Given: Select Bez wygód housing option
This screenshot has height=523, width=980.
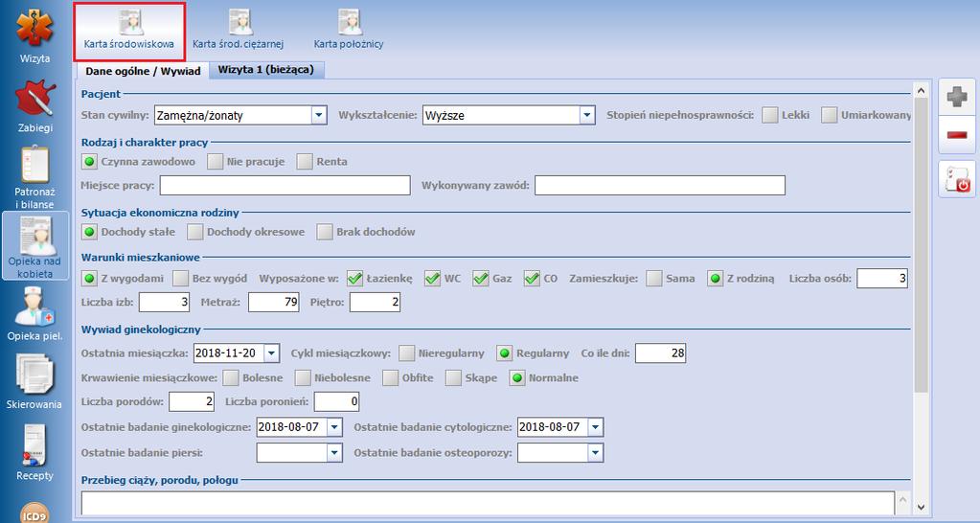Looking at the screenshot, I should coord(181,278).
